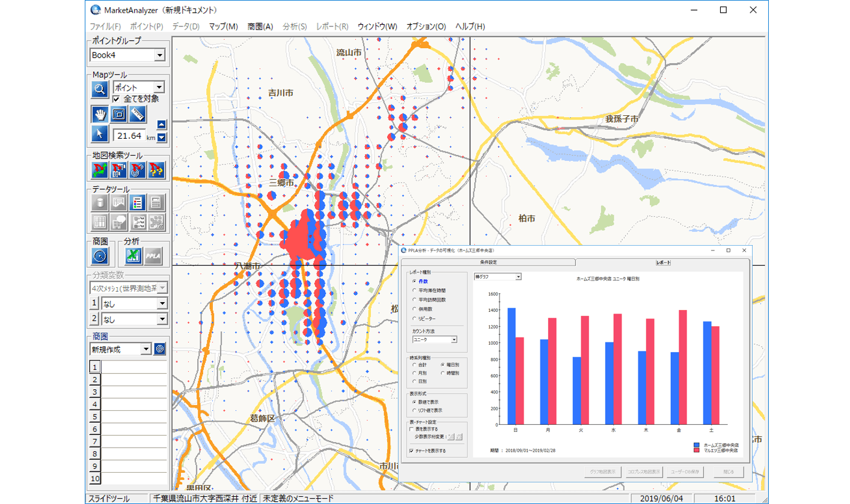This screenshot has height=504, width=850.
Task: Enable the 表を表示する checkbox
Action: [411, 430]
